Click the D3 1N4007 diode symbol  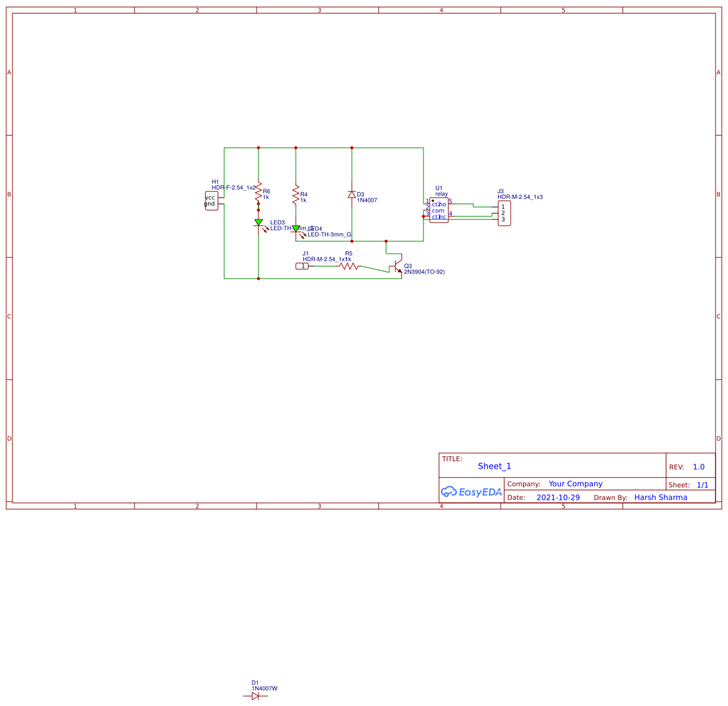352,194
